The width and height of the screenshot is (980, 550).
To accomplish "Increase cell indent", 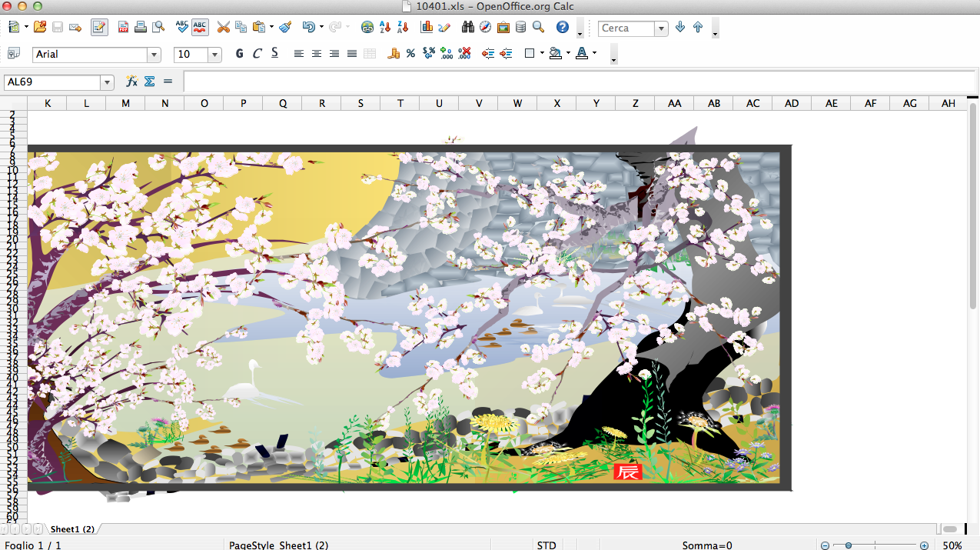I will click(506, 54).
